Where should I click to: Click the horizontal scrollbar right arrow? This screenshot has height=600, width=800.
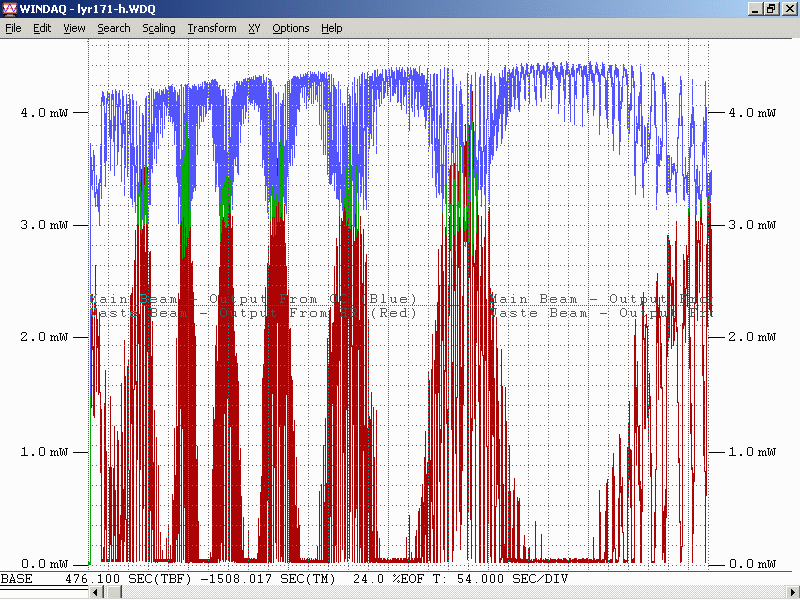click(793, 593)
